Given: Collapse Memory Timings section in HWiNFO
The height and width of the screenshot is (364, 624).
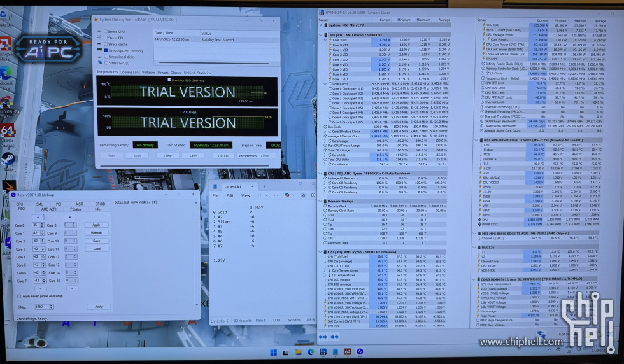Looking at the screenshot, I should click(x=321, y=201).
